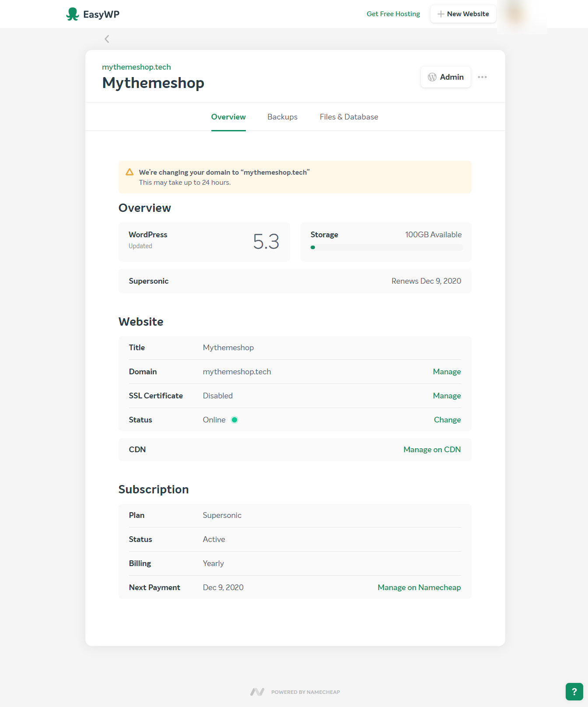Click Change in the website Status row
The height and width of the screenshot is (707, 588).
coord(447,420)
